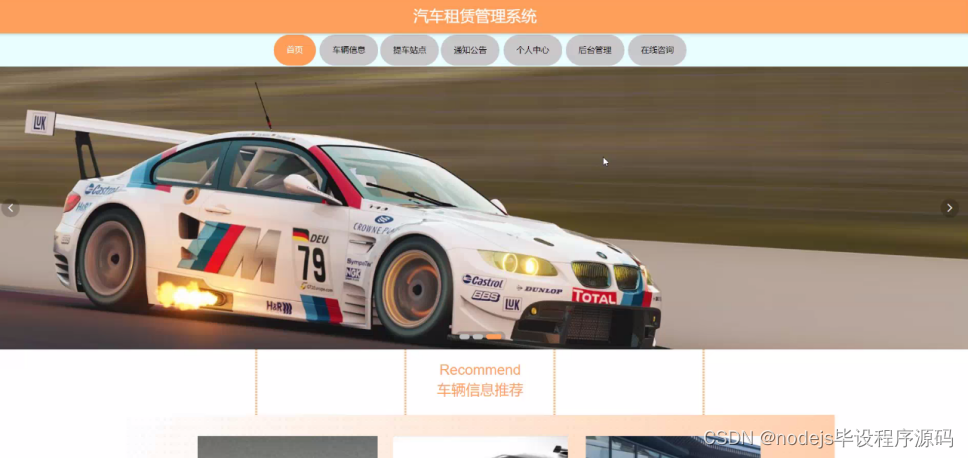Viewport: 968px width, 458px height.
Task: Open 个人中心 personal center
Action: click(533, 50)
